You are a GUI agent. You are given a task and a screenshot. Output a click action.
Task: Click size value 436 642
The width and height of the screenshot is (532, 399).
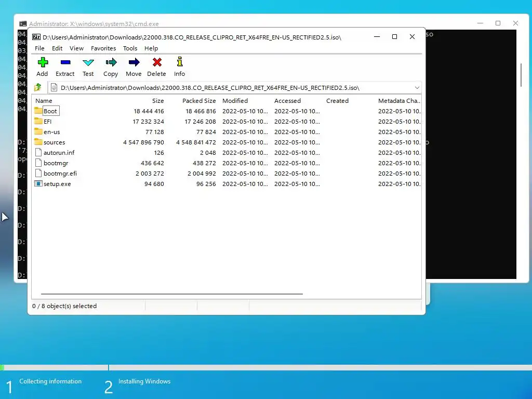tap(152, 163)
